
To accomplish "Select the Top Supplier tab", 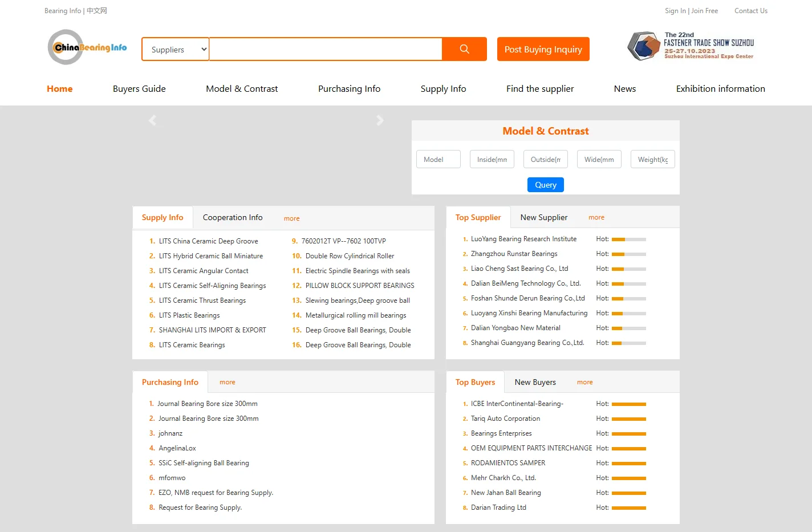I will pos(478,217).
